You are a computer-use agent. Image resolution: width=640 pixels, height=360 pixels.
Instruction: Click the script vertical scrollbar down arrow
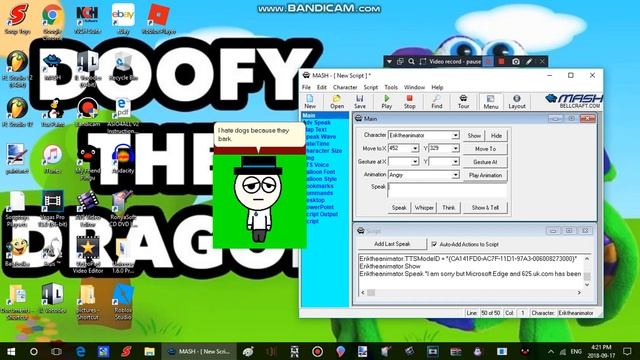coord(587,285)
